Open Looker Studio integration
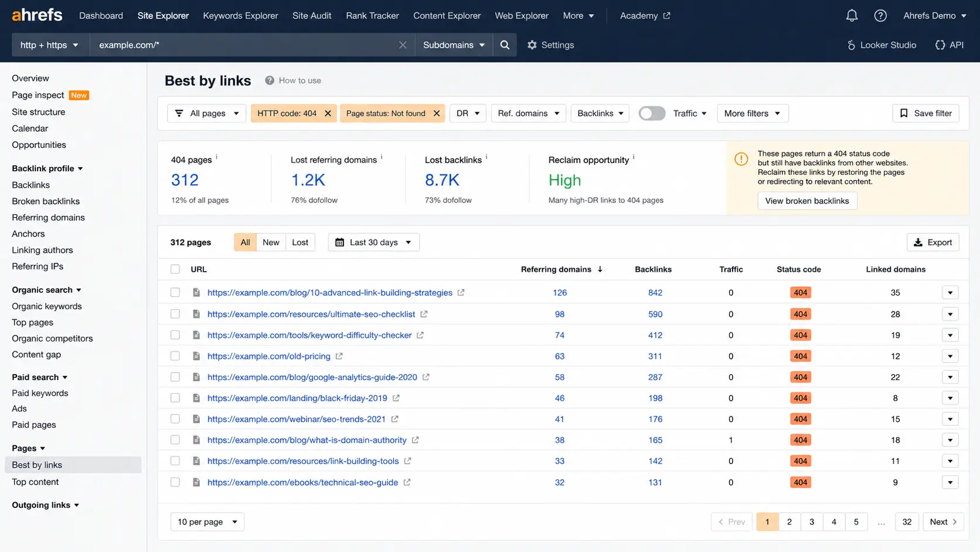 coord(882,45)
